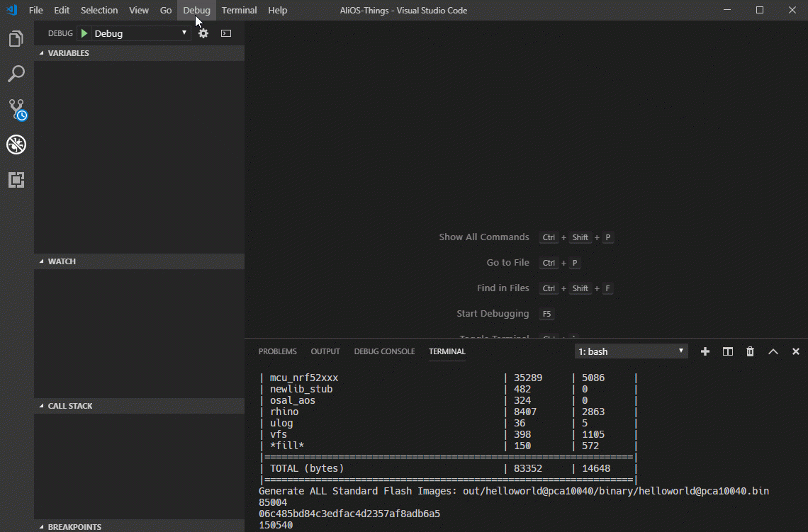Viewport: 808px width, 532px height.
Task: Click 'TOTAL (bytes)' in terminal output
Action: (x=307, y=468)
